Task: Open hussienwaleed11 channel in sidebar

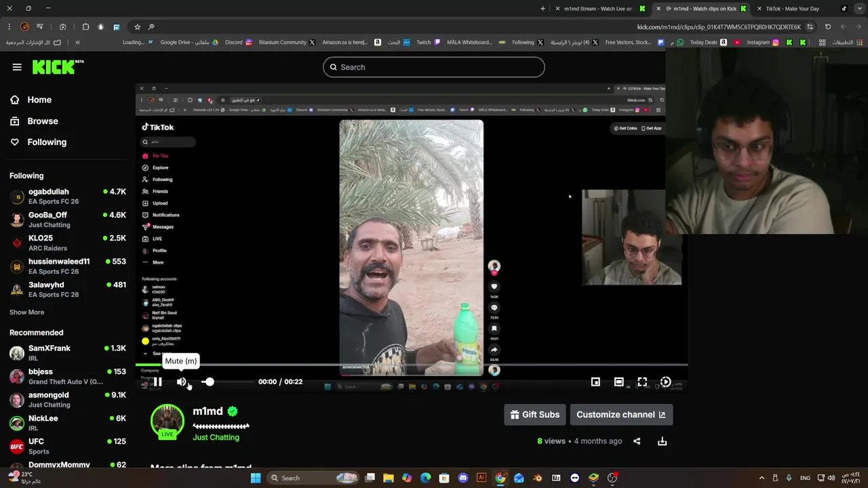Action: pyautogui.click(x=68, y=266)
